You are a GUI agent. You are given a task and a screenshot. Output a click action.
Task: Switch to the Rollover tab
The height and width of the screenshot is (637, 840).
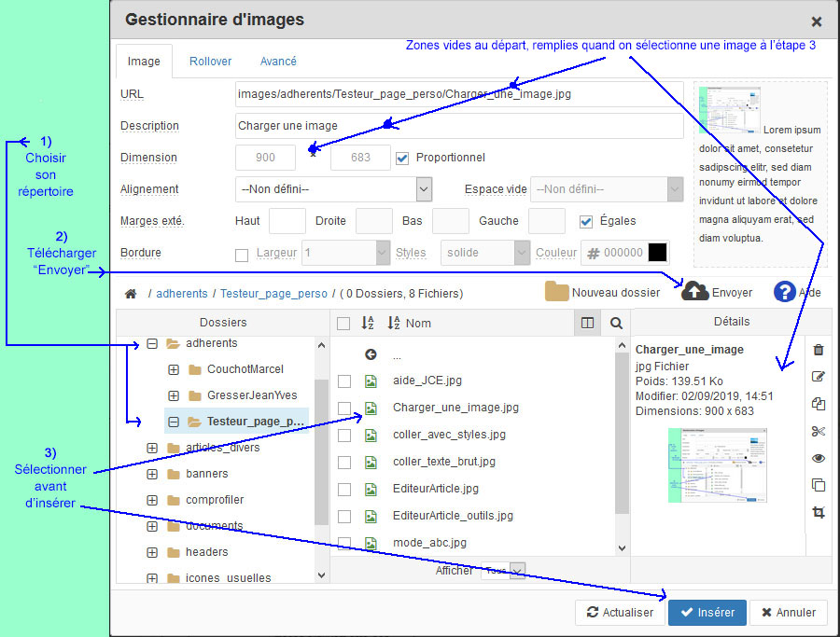[210, 62]
